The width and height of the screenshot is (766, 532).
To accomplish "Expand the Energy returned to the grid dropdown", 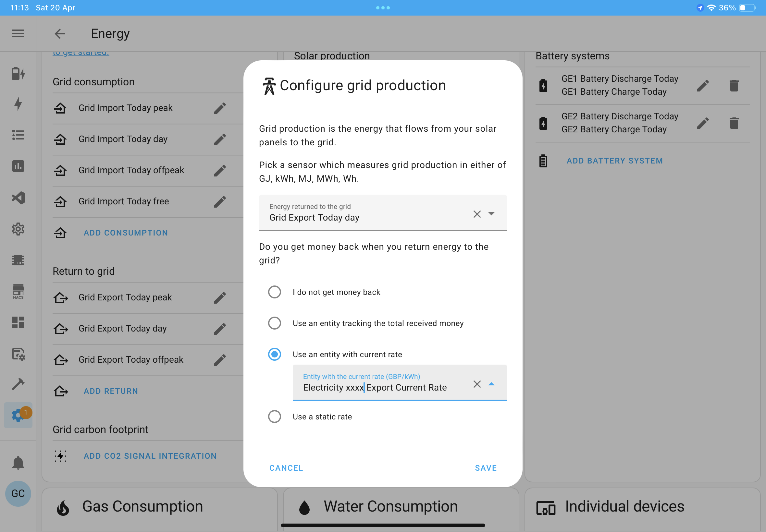I will pos(491,214).
